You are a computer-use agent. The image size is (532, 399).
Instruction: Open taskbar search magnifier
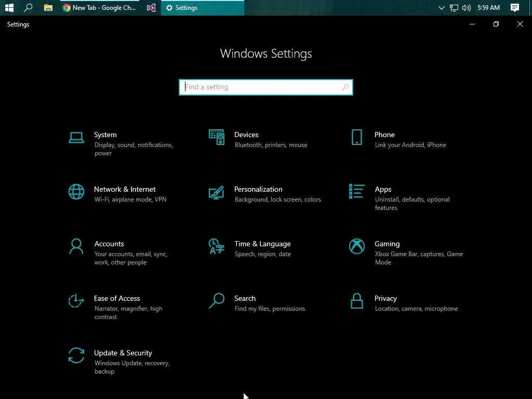(28, 7)
